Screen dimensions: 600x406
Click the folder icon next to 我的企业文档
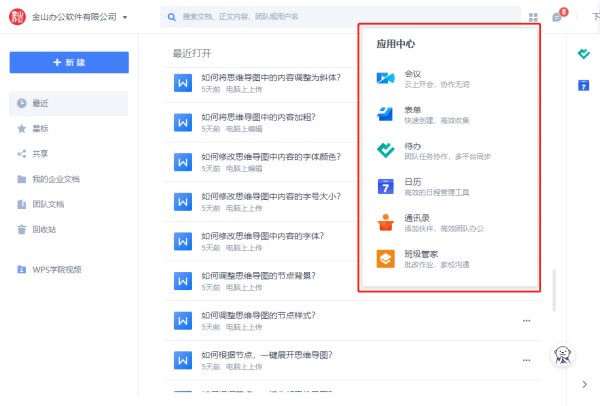pos(22,179)
